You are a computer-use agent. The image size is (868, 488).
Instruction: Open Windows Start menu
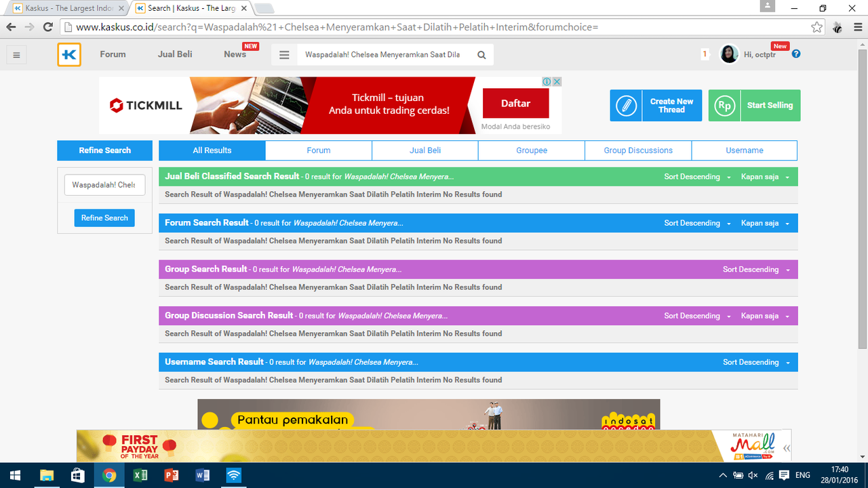[15, 475]
